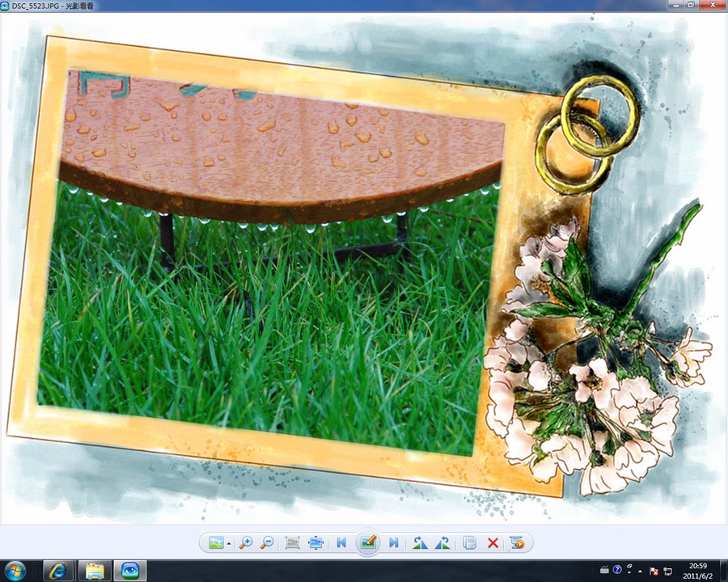This screenshot has height=582, width=728.
Task: Copy the current image
Action: (470, 543)
